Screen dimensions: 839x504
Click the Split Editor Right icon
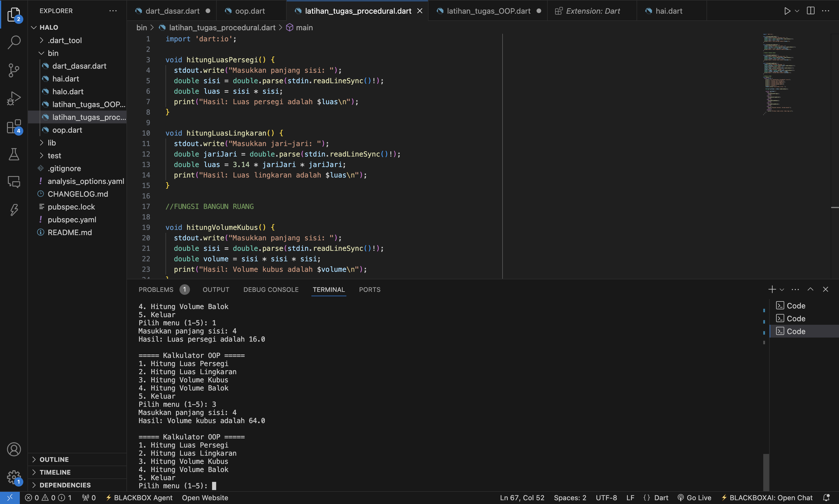pyautogui.click(x=810, y=11)
